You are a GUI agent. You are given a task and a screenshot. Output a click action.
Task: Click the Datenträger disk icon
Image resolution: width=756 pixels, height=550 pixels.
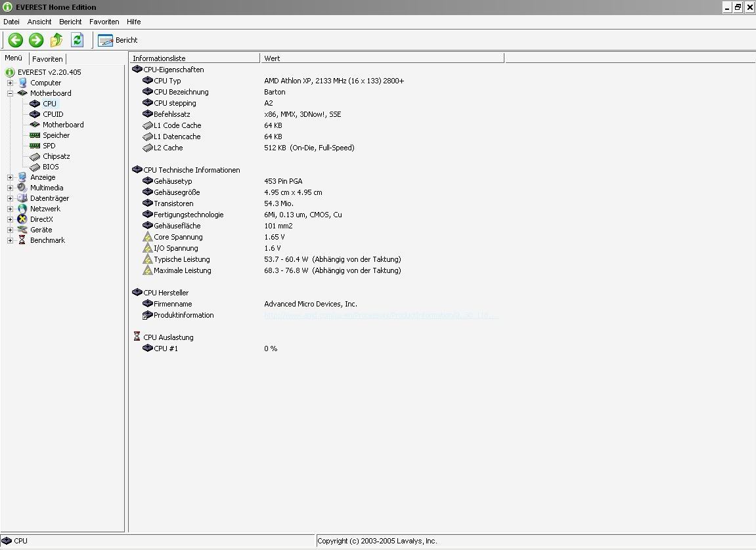[x=22, y=198]
